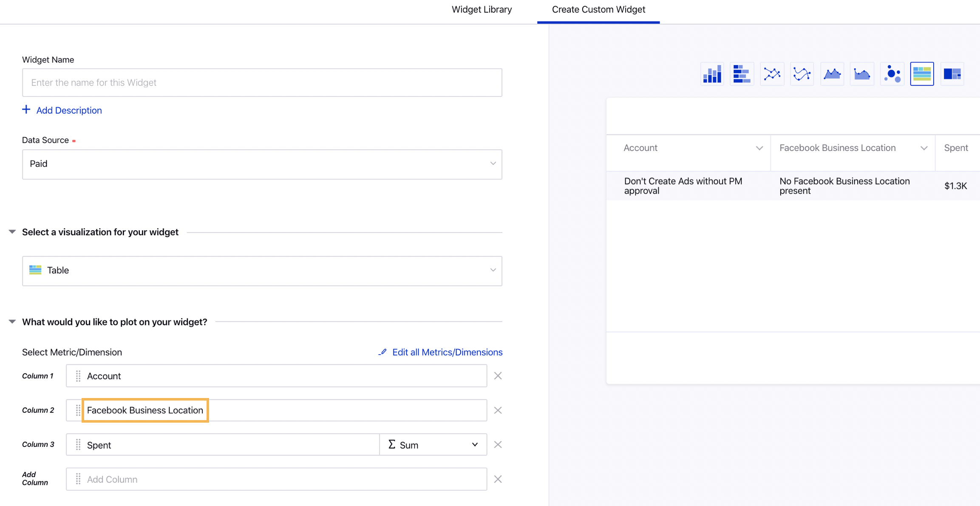Focus the Widget Name input field
The height and width of the screenshot is (506, 980).
(262, 82)
